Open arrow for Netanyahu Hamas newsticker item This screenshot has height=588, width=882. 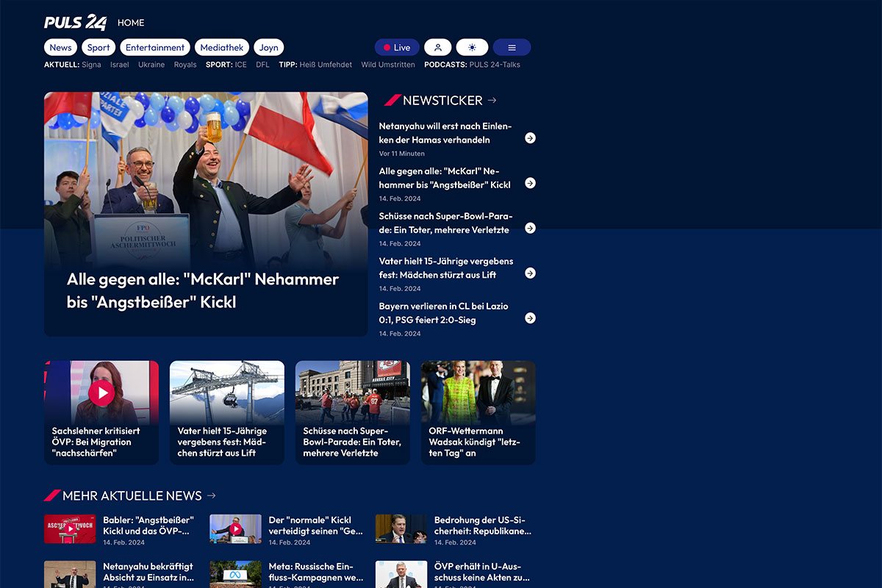tap(530, 138)
